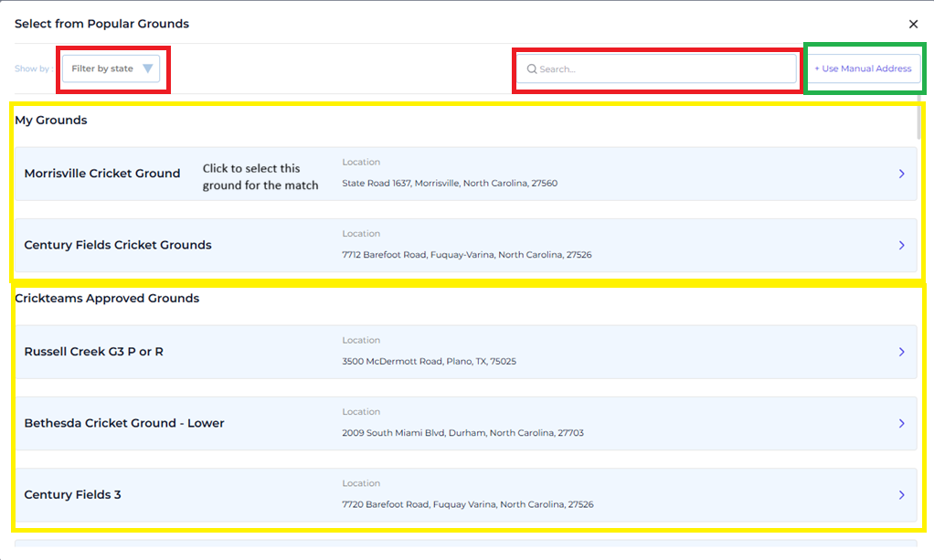Click the chevron arrow for Morrisville Cricket Ground

click(x=901, y=174)
